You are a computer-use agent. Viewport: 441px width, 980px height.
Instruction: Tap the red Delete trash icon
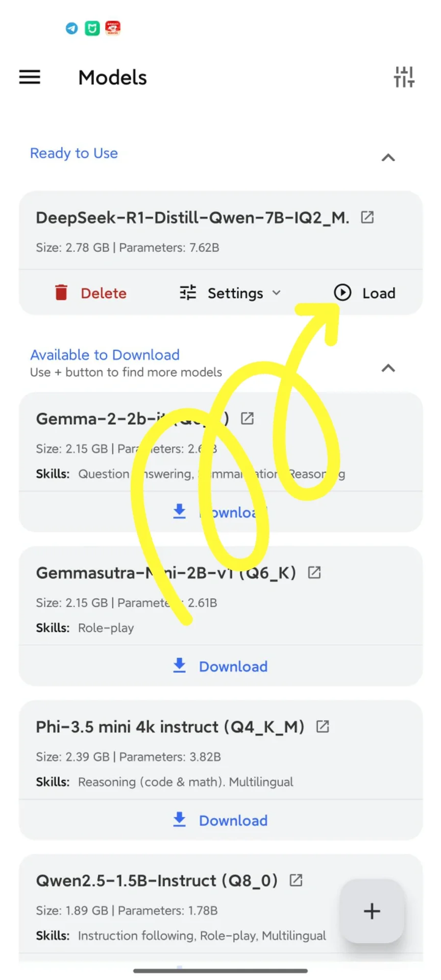pos(61,293)
